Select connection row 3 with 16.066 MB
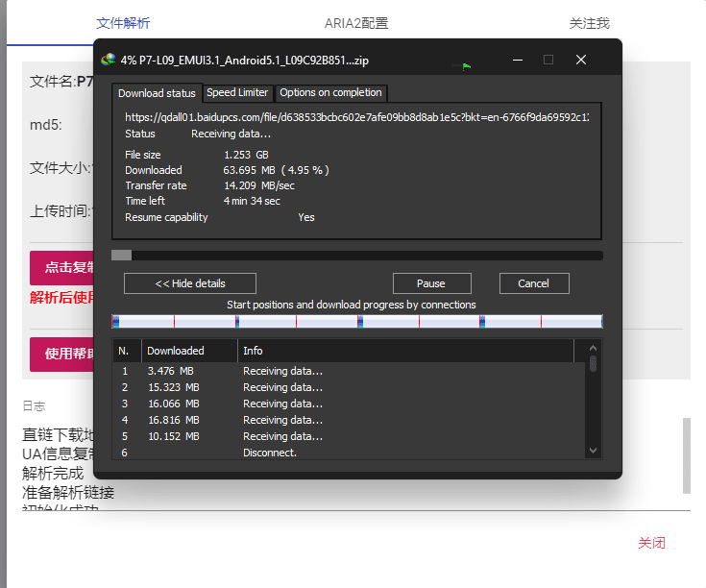Image resolution: width=706 pixels, height=588 pixels. [x=349, y=404]
